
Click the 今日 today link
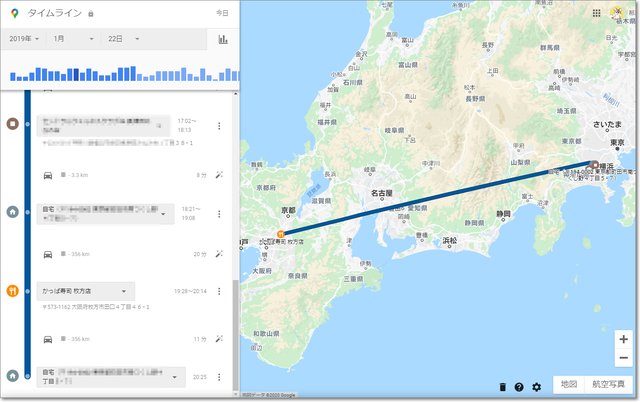(222, 14)
